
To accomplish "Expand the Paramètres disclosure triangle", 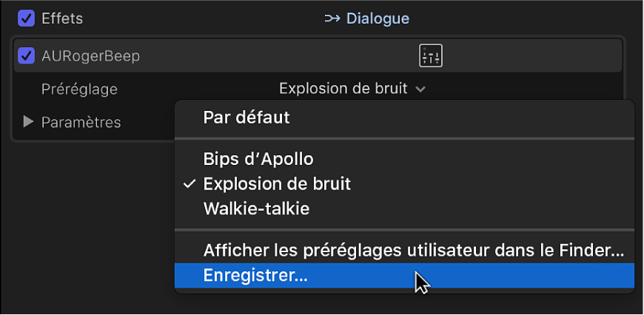I will [x=28, y=122].
